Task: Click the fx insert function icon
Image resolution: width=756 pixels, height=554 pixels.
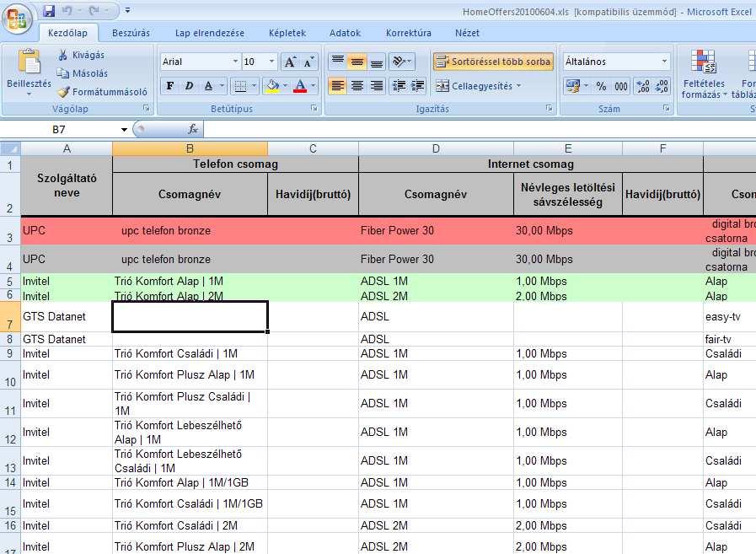Action: click(193, 129)
